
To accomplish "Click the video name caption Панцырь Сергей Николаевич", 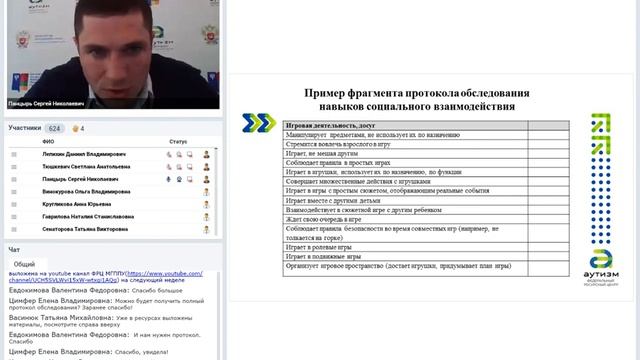I will (x=46, y=104).
